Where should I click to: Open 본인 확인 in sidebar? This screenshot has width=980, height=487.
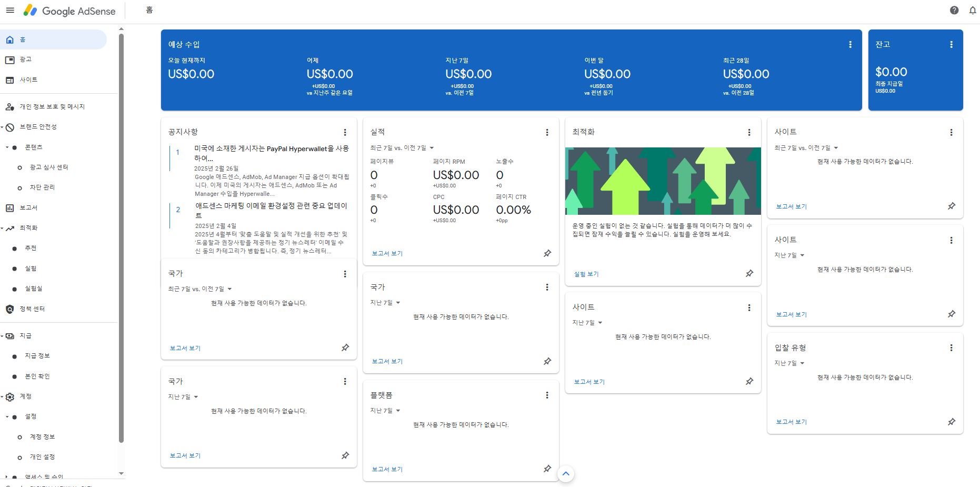[x=37, y=376]
